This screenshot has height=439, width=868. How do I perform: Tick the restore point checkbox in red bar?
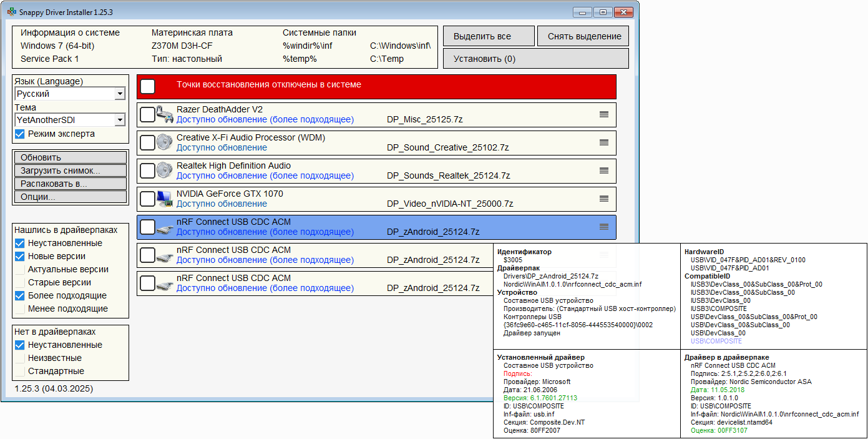(x=148, y=87)
